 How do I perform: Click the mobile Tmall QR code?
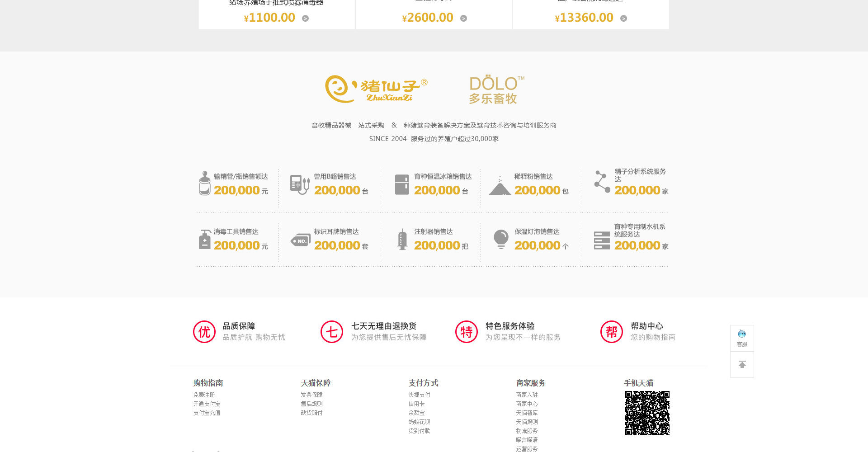pyautogui.click(x=647, y=413)
